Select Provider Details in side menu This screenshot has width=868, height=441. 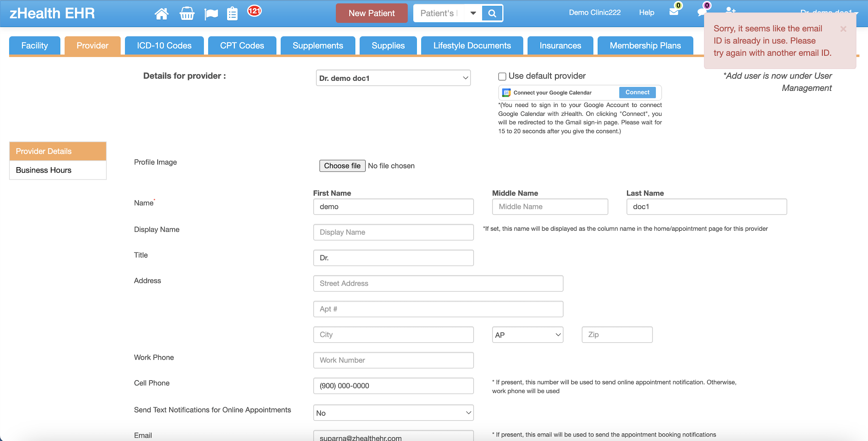point(58,151)
